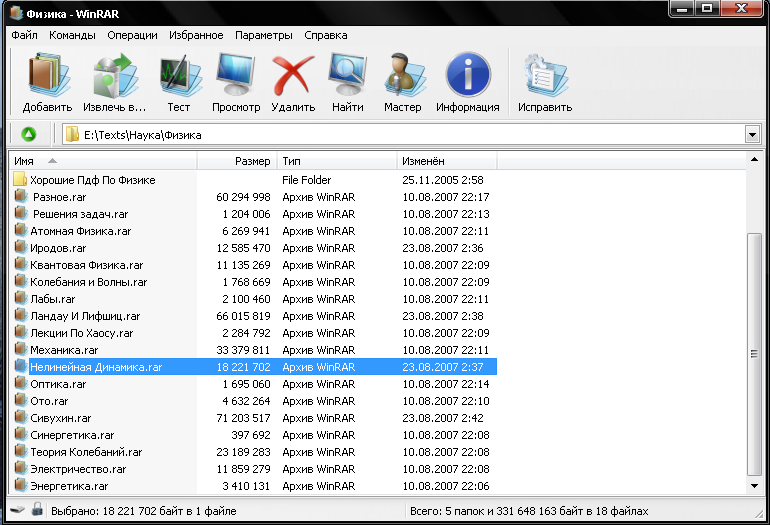This screenshot has height=525, width=770.
Task: Click archive icon of Сивухин.rar
Action: (x=21, y=417)
